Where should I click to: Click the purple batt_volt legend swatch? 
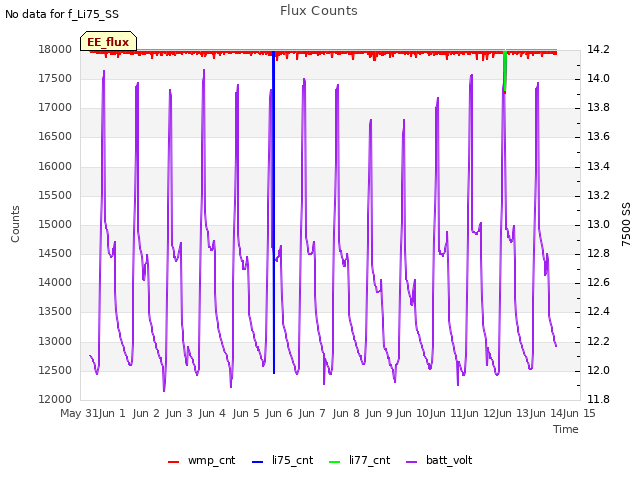(x=412, y=462)
